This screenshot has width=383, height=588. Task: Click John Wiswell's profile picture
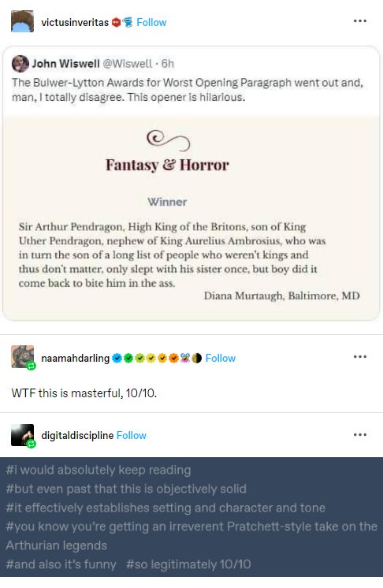tap(20, 63)
